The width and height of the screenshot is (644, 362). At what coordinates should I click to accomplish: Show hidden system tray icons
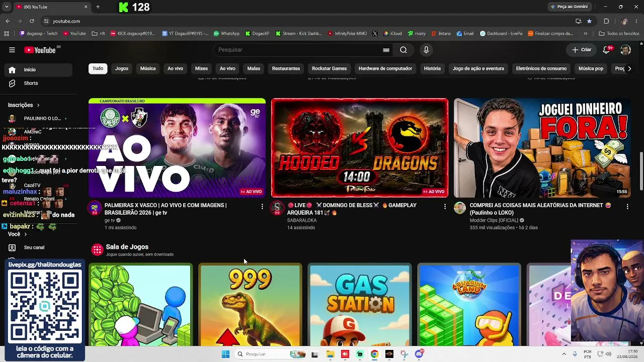point(564,354)
